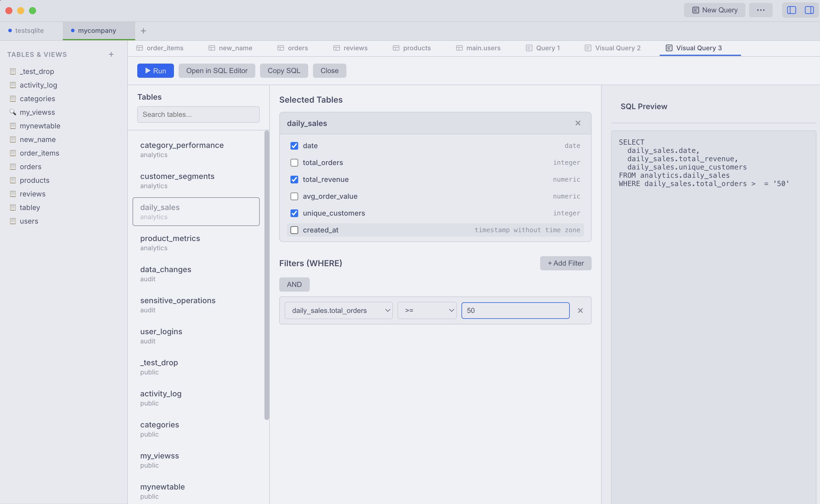Click the plus icon beside Tables & Views
820x504 pixels.
111,54
